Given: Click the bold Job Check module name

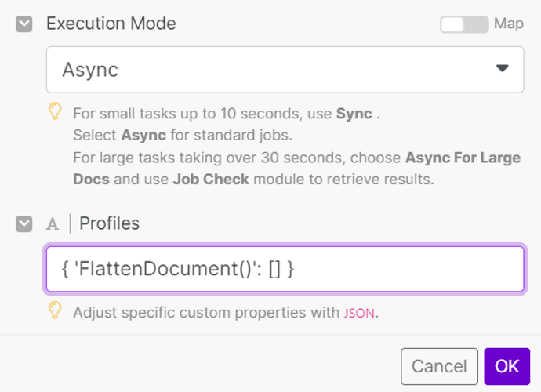Looking at the screenshot, I should [x=211, y=180].
